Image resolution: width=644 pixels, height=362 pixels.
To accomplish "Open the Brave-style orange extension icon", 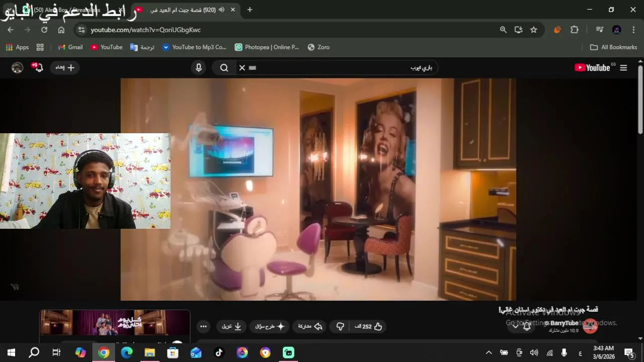I will (x=557, y=30).
